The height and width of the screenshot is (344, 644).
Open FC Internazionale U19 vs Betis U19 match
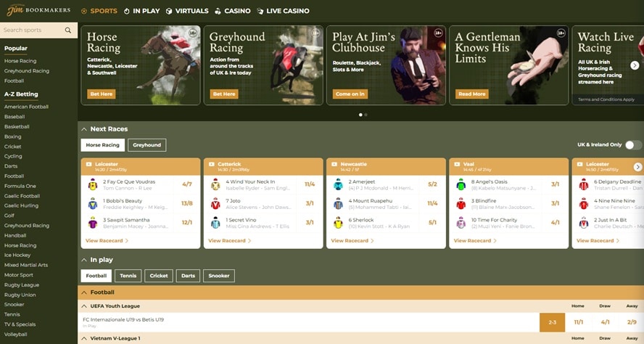tap(123, 320)
